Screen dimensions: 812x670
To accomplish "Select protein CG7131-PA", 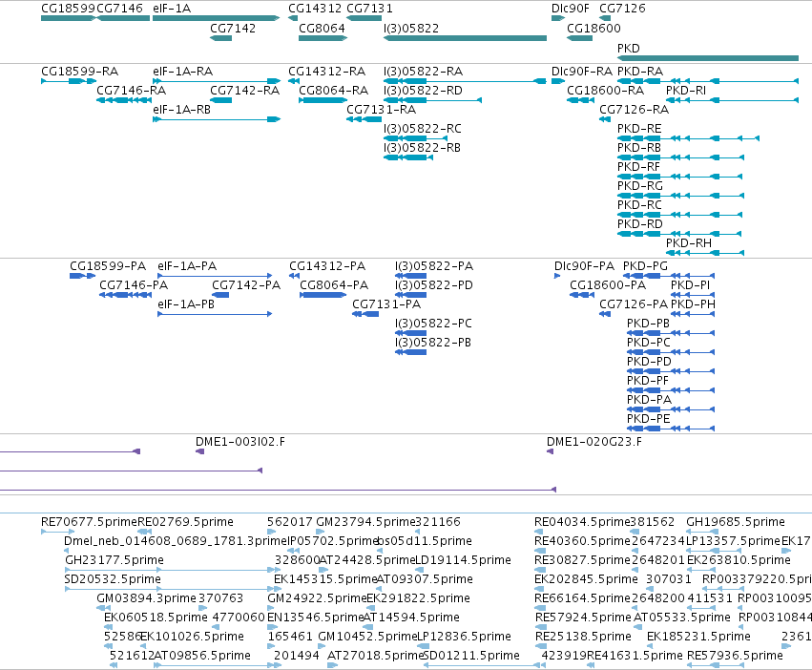I will click(386, 304).
